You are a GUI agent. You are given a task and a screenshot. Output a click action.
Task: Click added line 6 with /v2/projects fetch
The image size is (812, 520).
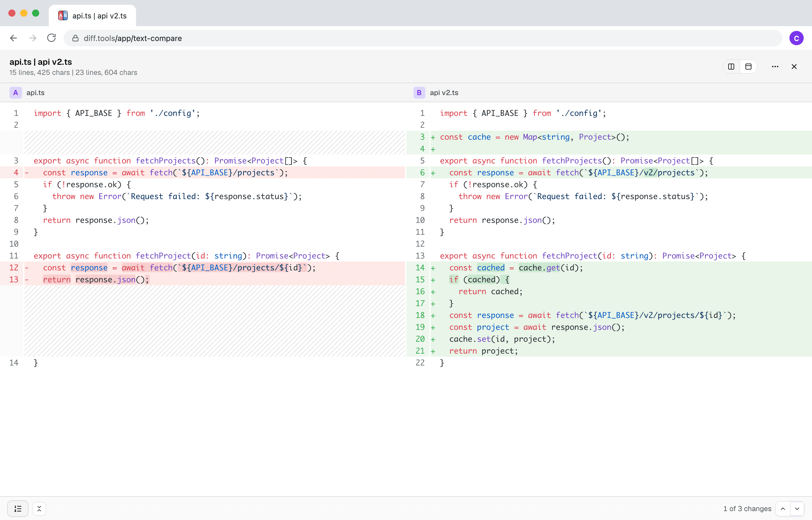pos(609,173)
